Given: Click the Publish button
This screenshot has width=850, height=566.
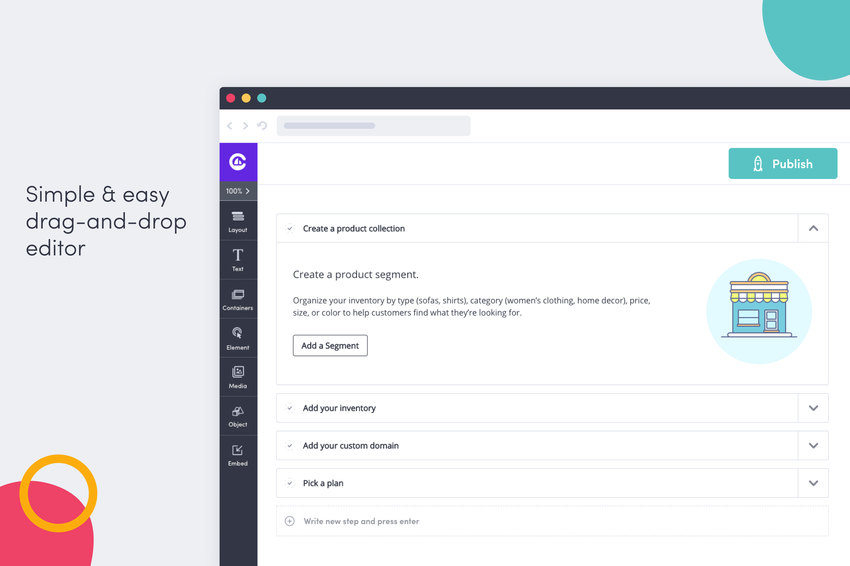Looking at the screenshot, I should pos(783,163).
